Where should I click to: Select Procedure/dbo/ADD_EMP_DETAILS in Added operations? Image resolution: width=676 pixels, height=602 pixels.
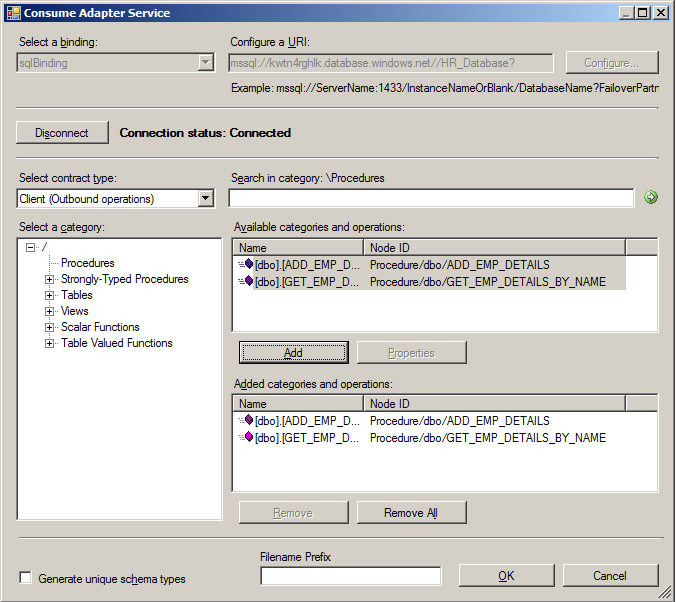click(460, 420)
